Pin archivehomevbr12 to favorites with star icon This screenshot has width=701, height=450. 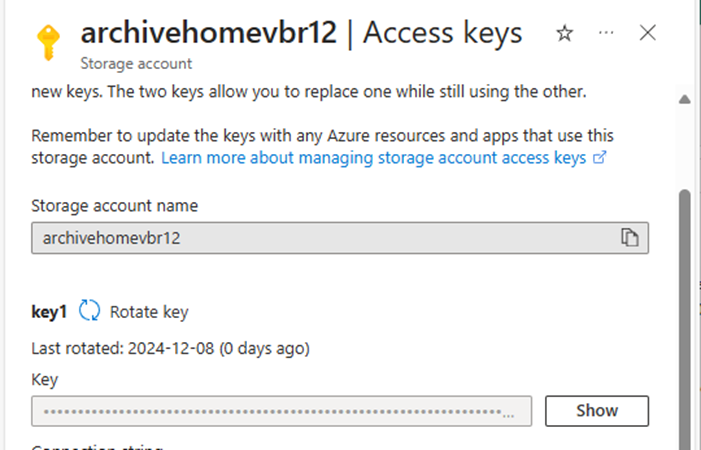564,33
